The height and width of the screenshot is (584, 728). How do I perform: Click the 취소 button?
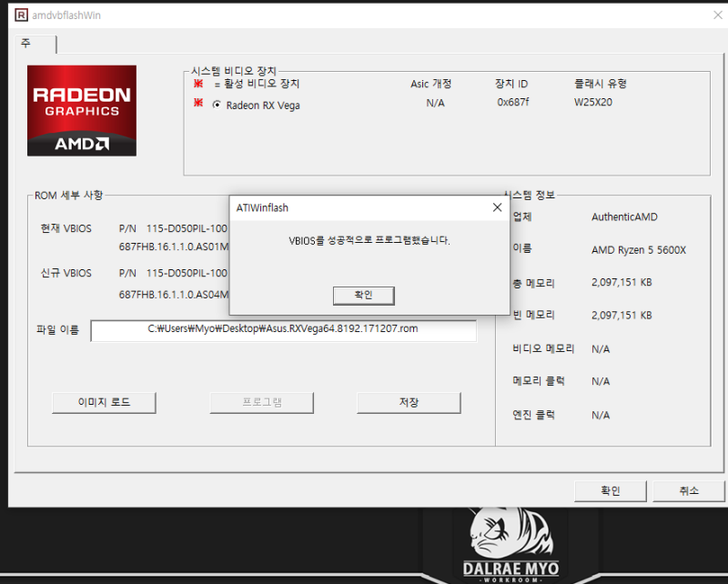pyautogui.click(x=689, y=490)
